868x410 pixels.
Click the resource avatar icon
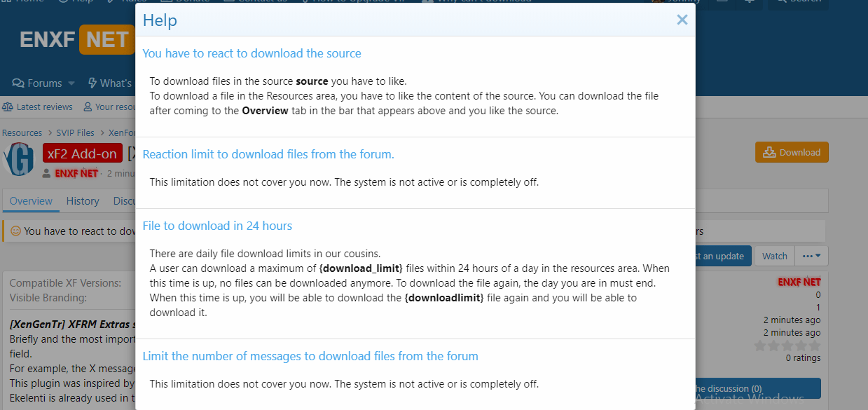tap(19, 160)
